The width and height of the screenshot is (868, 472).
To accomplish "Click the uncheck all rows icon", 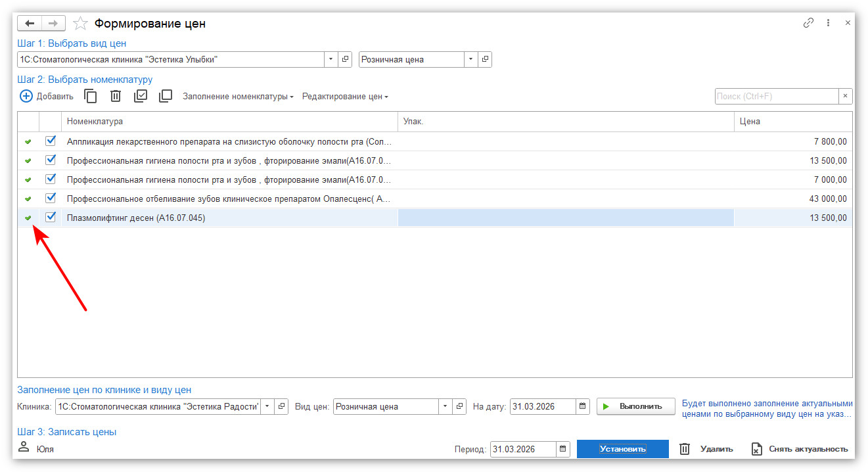I will pos(166,96).
